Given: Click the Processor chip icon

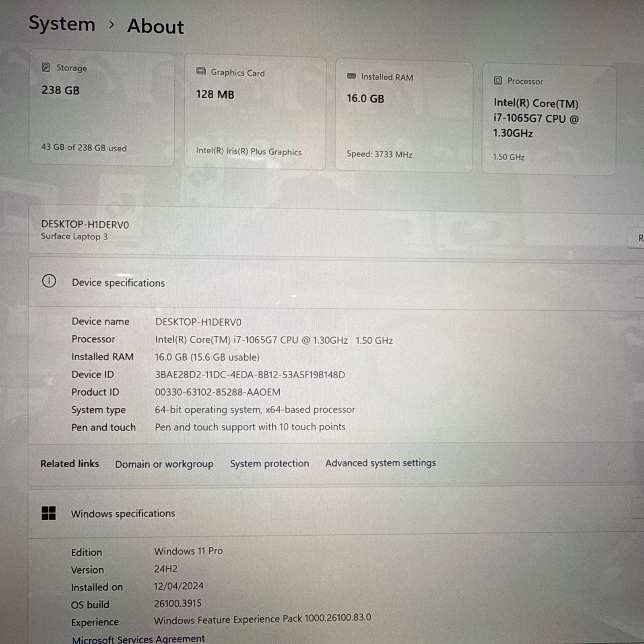Looking at the screenshot, I should pos(498,80).
